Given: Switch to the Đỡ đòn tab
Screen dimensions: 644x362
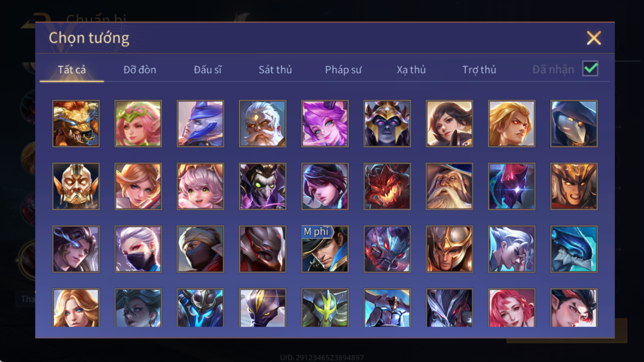Looking at the screenshot, I should pos(139,70).
